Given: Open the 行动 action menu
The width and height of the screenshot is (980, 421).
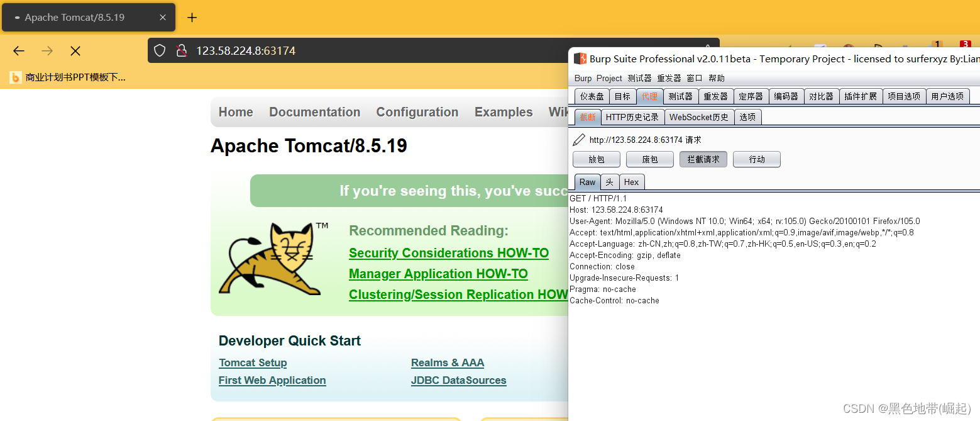Looking at the screenshot, I should tap(756, 159).
